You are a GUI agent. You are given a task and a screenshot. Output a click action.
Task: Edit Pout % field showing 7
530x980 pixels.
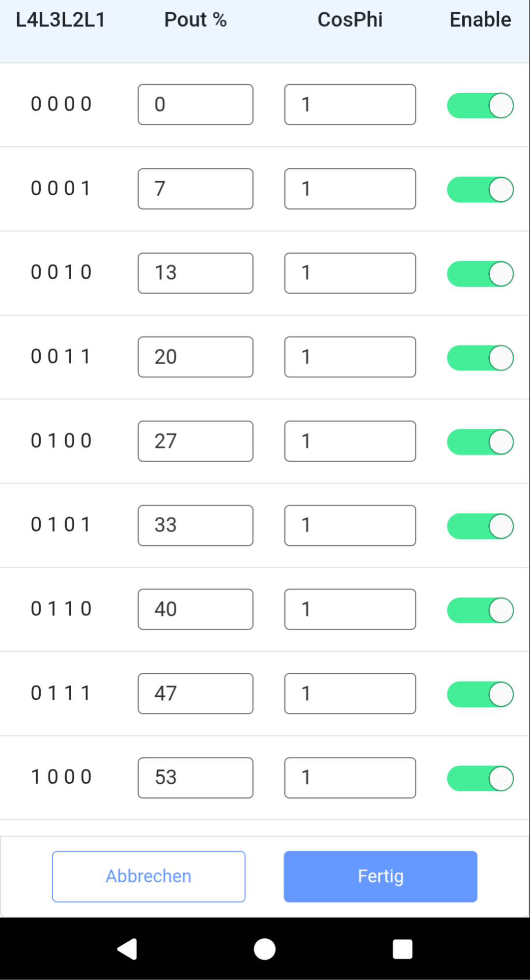(195, 189)
